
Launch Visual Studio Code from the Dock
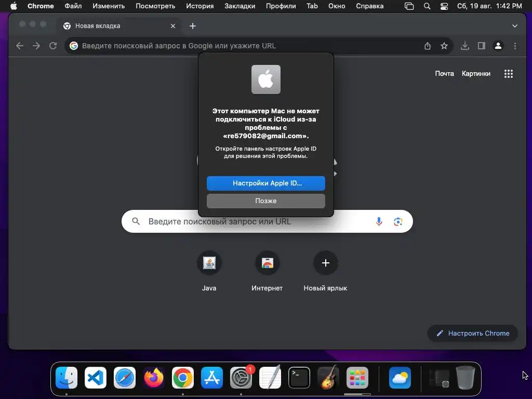96,378
